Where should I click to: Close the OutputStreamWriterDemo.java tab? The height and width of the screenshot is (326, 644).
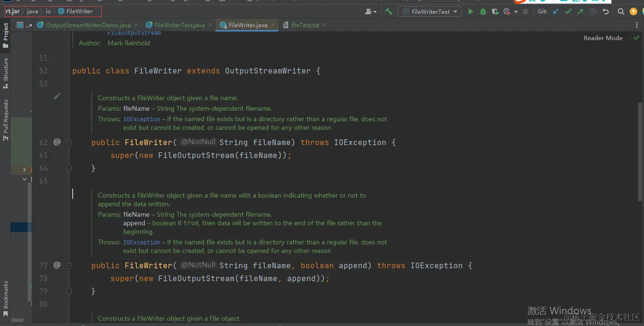pos(136,25)
